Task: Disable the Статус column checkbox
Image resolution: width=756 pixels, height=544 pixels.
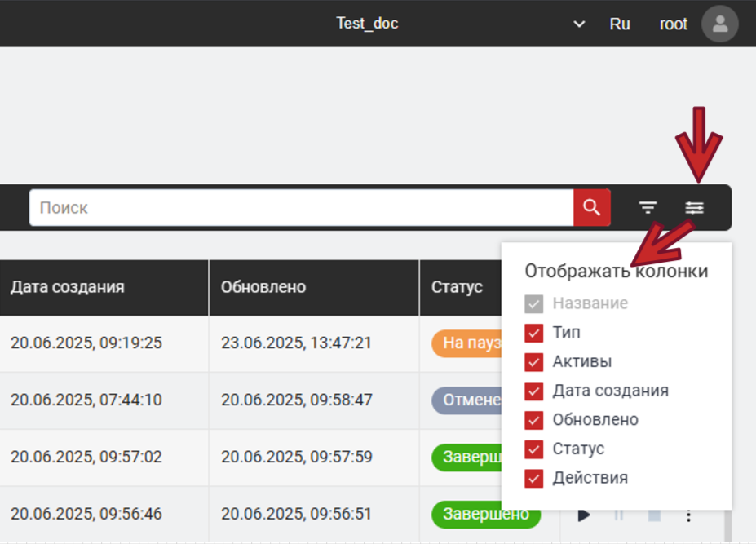Action: 534,449
